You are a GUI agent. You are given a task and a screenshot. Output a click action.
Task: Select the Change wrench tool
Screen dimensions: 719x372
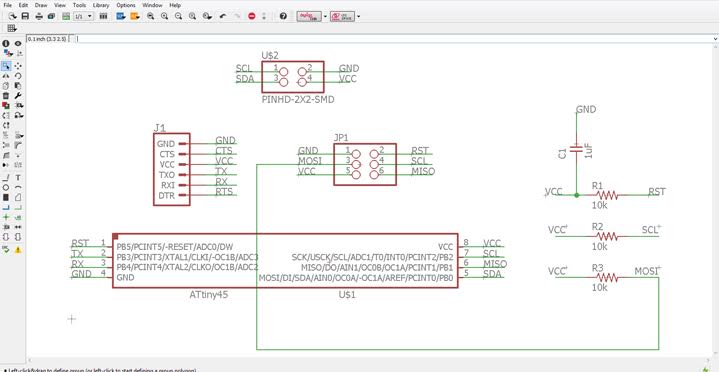pos(18,96)
